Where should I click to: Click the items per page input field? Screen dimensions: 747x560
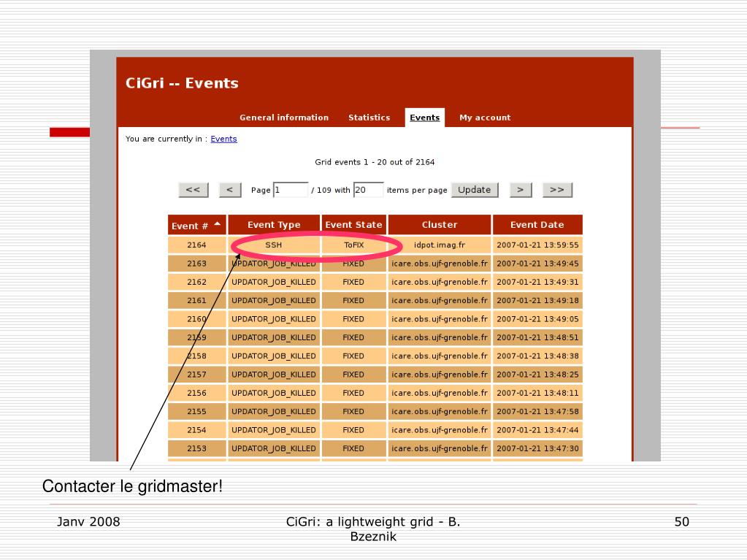point(368,190)
